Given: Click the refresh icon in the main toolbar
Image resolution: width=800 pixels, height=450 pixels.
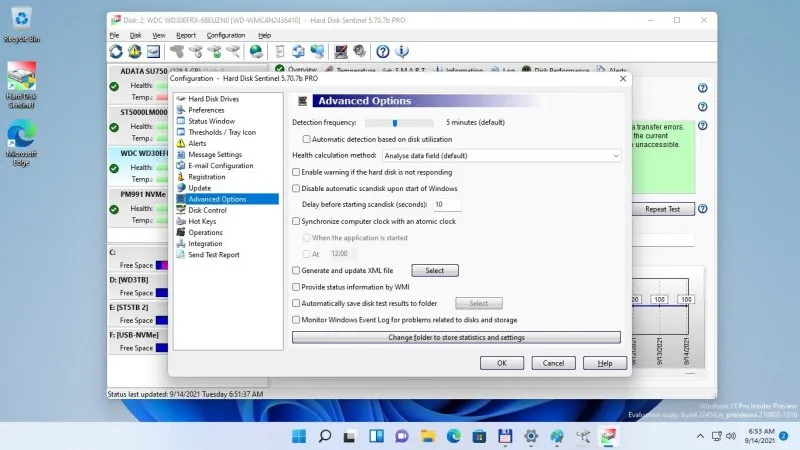Looking at the screenshot, I should [117, 51].
